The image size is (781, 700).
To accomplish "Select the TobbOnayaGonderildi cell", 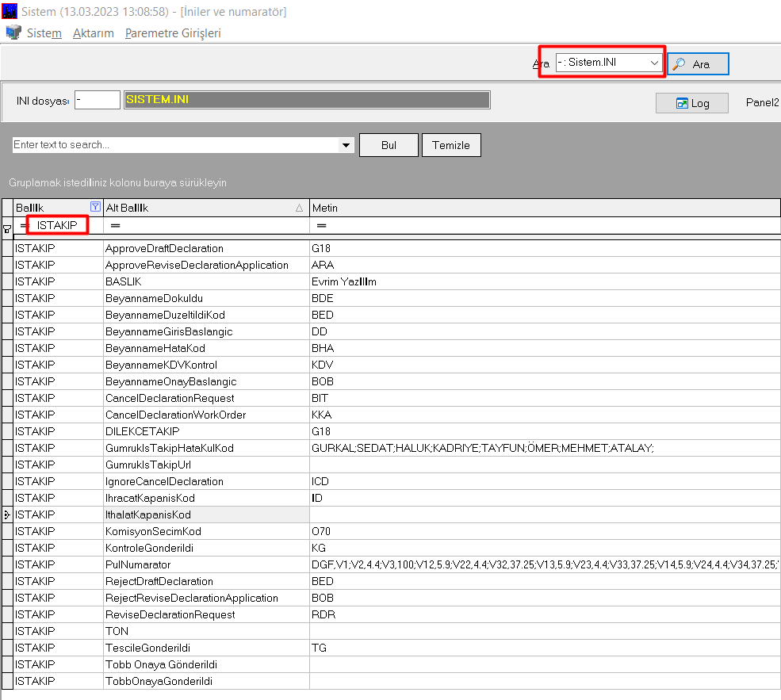I will tap(207, 681).
